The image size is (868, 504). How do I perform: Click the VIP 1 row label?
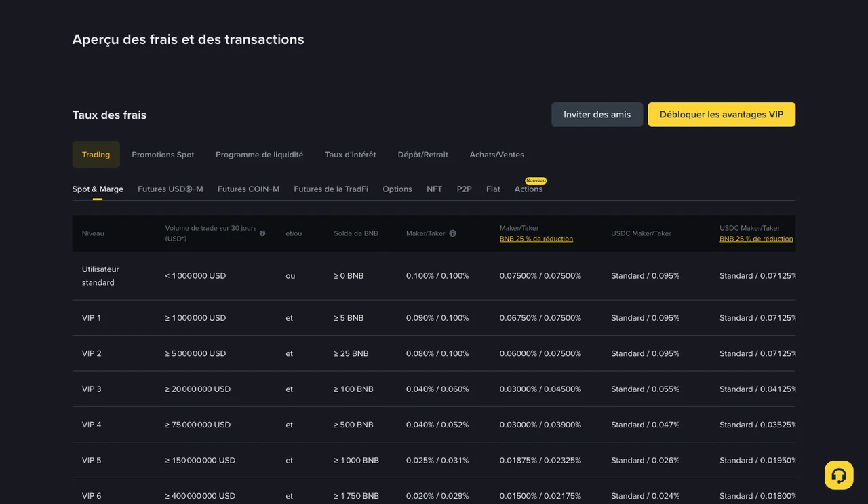[92, 318]
